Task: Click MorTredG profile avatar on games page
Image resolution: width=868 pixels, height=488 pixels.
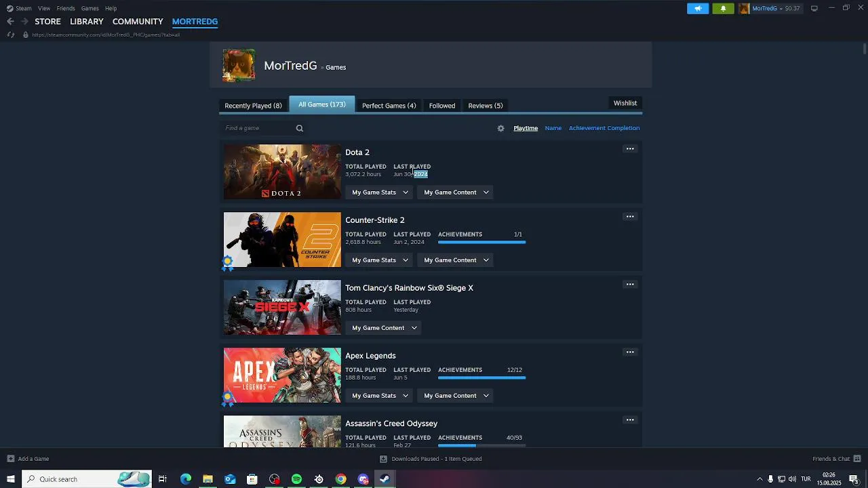Action: click(x=239, y=66)
